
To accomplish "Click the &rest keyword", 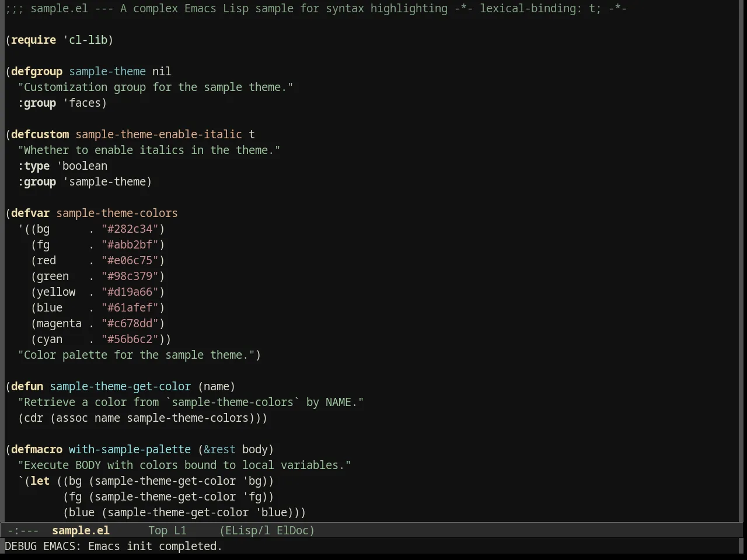I will (219, 449).
